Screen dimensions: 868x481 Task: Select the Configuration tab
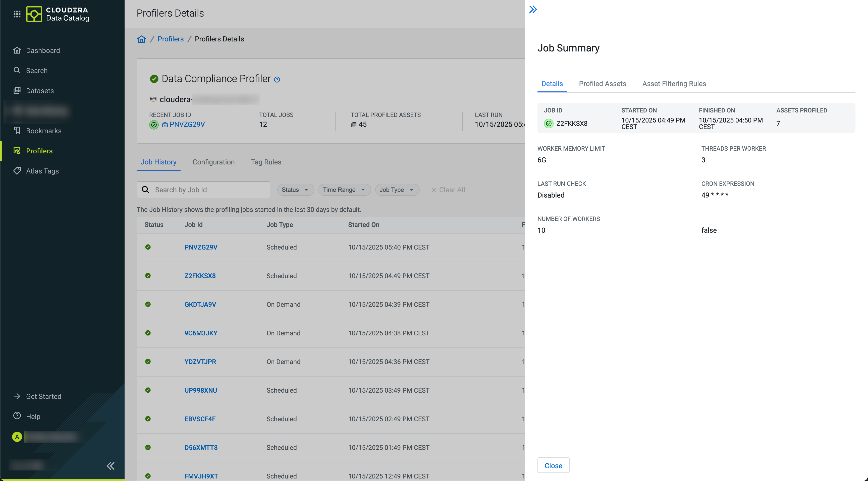213,162
